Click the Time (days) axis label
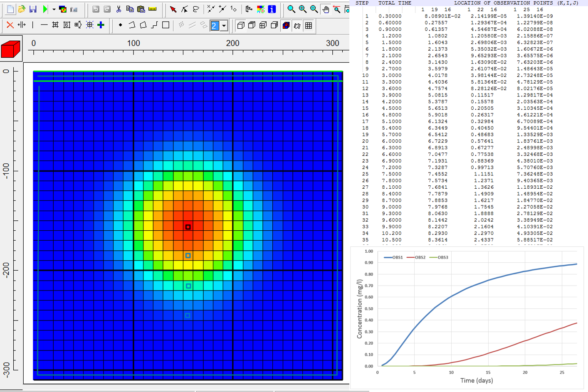This screenshot has width=588, height=392. pos(477,380)
